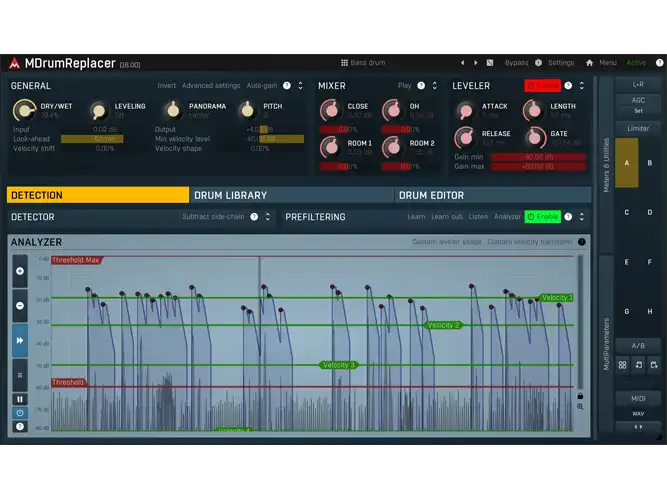Screen dimensions: 667x500
Task: Click Learn in Prefiltering
Action: tap(416, 217)
